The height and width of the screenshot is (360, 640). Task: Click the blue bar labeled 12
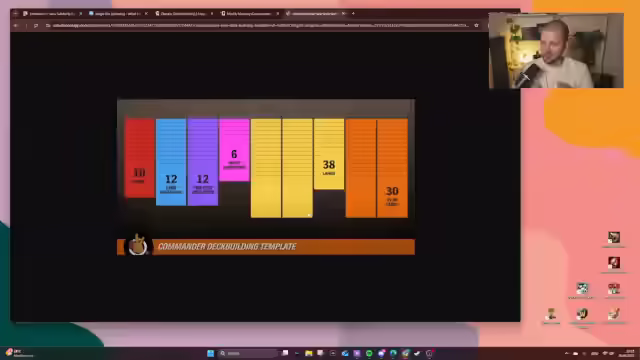click(x=171, y=162)
